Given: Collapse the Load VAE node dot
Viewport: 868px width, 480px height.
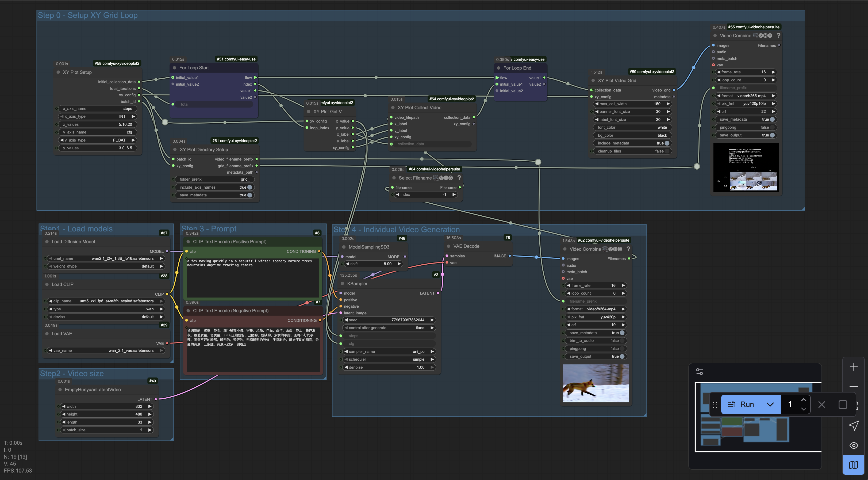Looking at the screenshot, I should [47, 334].
